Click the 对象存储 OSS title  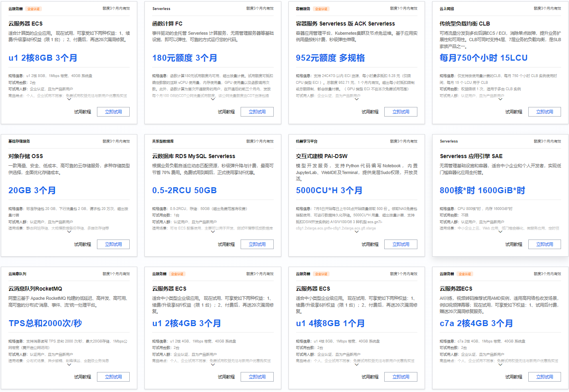coord(26,156)
